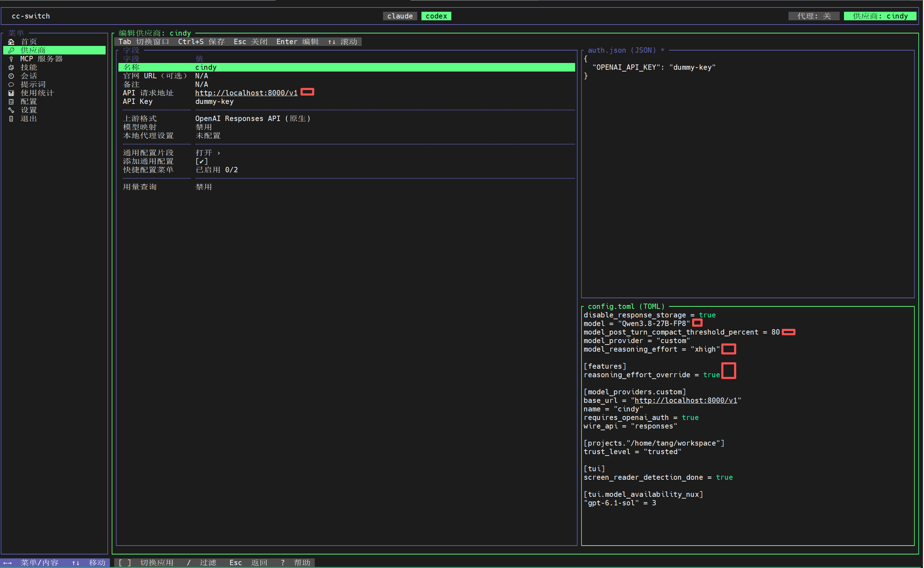
Task: Click the Esc 返回 footer hint
Action: click(249, 563)
